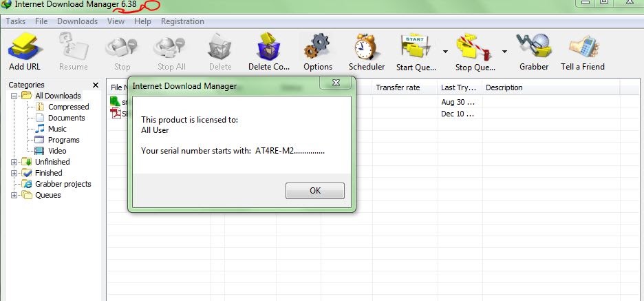The height and width of the screenshot is (301, 644).
Task: Click the Resume toolbar icon
Action: coord(73,45)
